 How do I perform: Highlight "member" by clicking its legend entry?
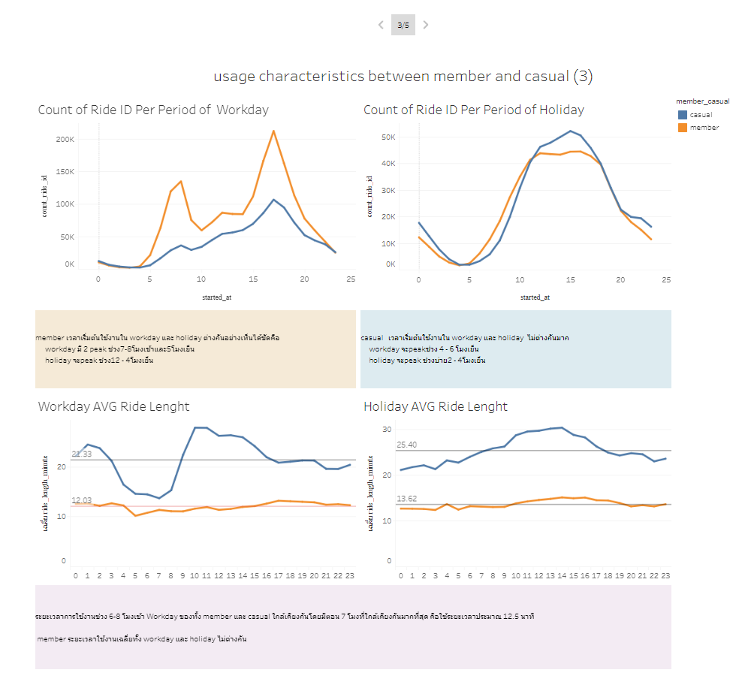(x=704, y=127)
